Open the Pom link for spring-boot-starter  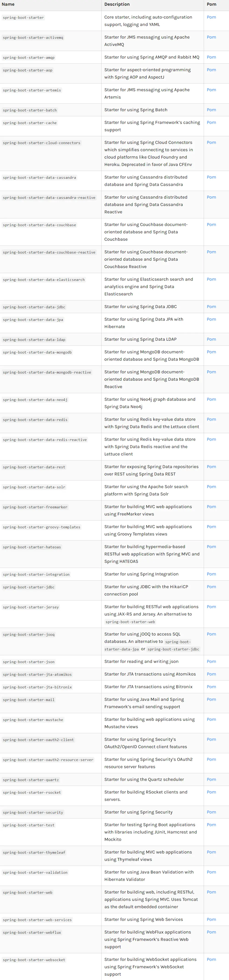211,17
